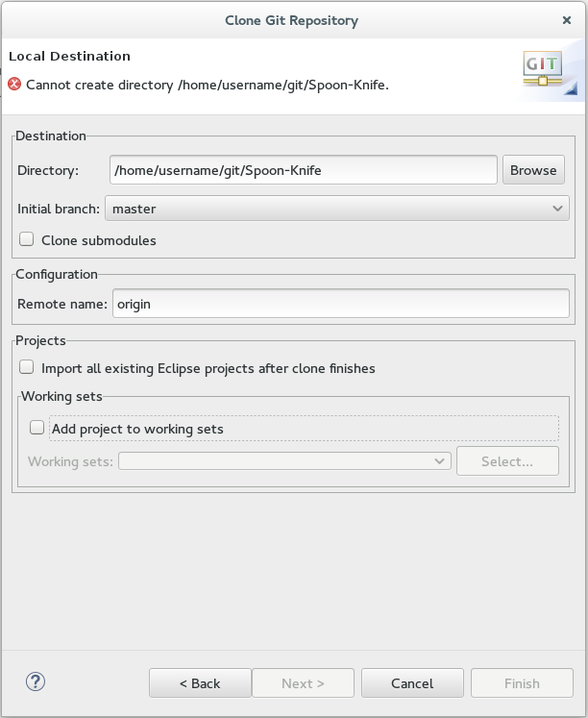Image resolution: width=588 pixels, height=718 pixels.
Task: Click the 'Clone Git Repository' window title
Action: click(x=291, y=20)
